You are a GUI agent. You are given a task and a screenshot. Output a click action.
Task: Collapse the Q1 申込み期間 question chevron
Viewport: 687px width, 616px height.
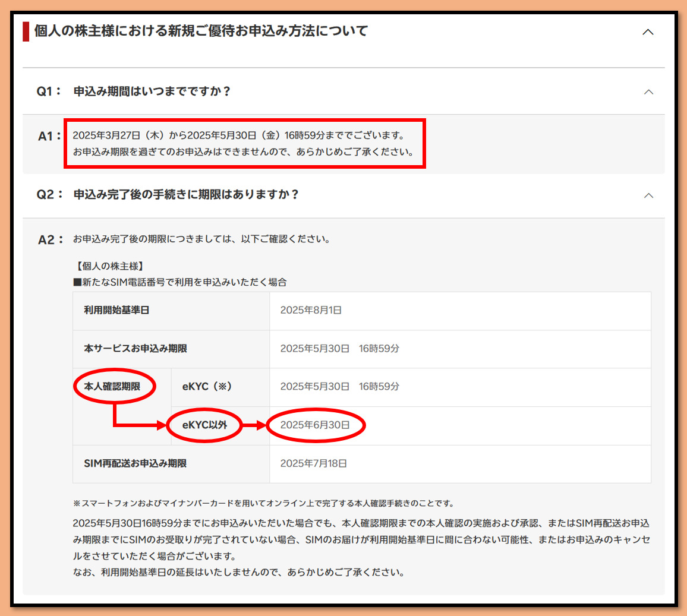point(648,92)
